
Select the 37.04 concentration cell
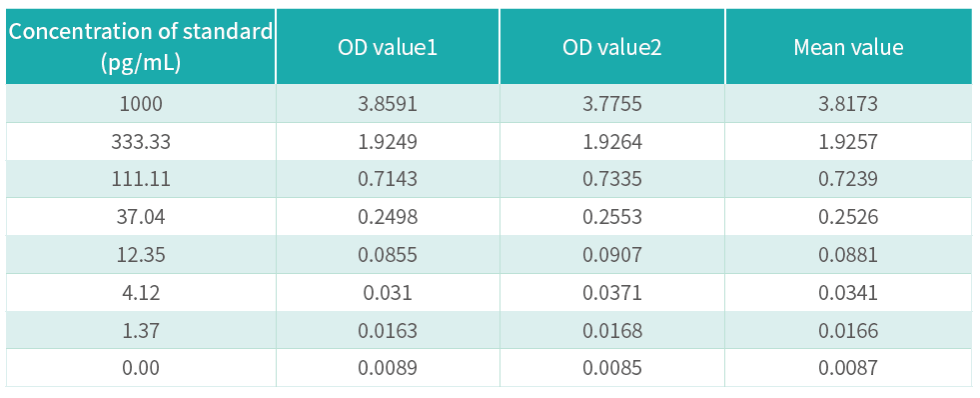pyautogui.click(x=141, y=217)
